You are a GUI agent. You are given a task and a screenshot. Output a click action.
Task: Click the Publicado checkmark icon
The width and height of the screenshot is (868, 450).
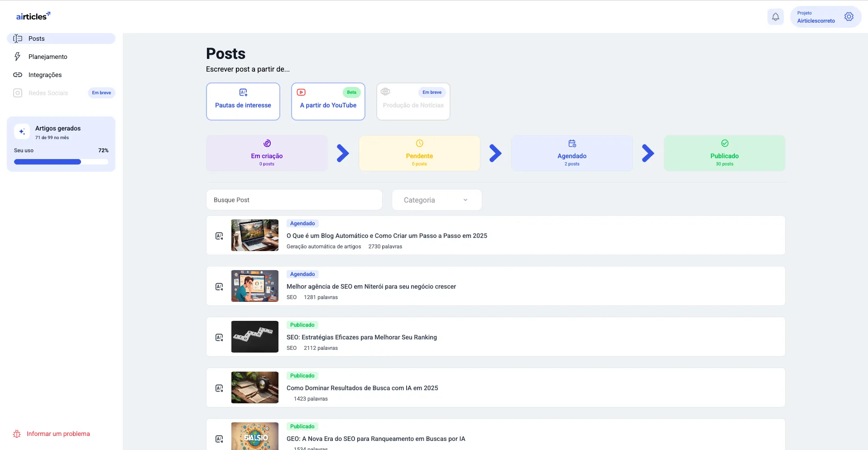click(724, 143)
